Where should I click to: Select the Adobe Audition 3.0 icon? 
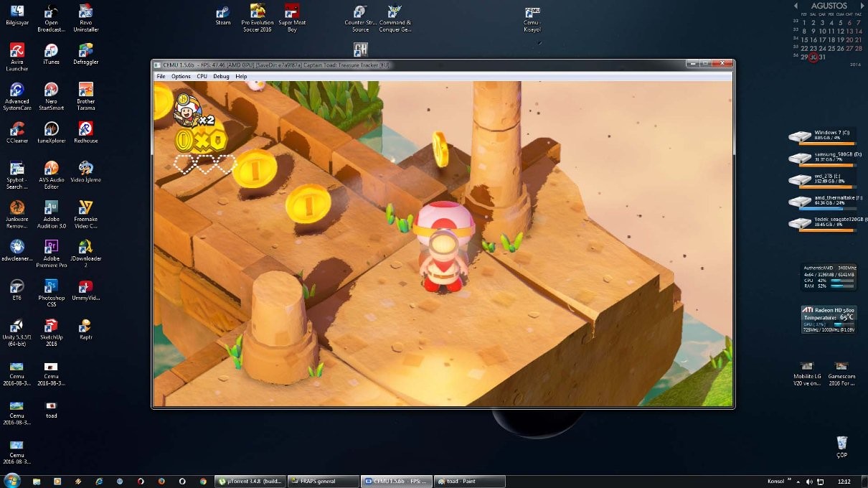click(x=51, y=215)
